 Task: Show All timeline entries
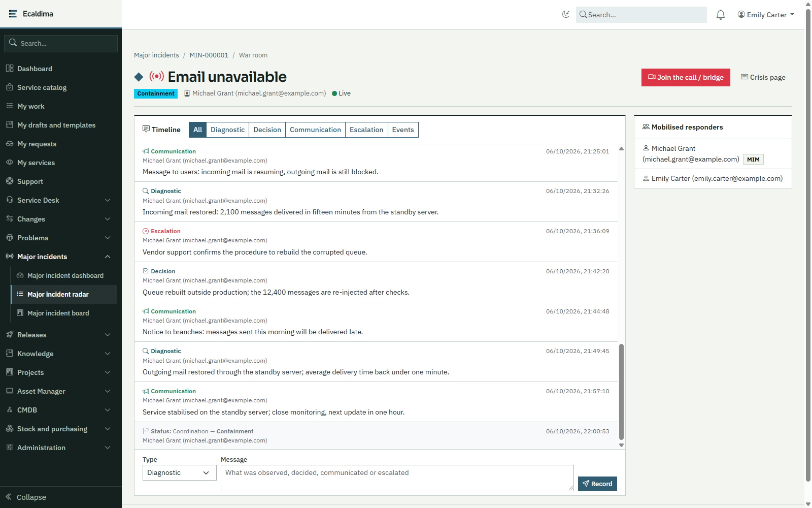click(x=197, y=130)
